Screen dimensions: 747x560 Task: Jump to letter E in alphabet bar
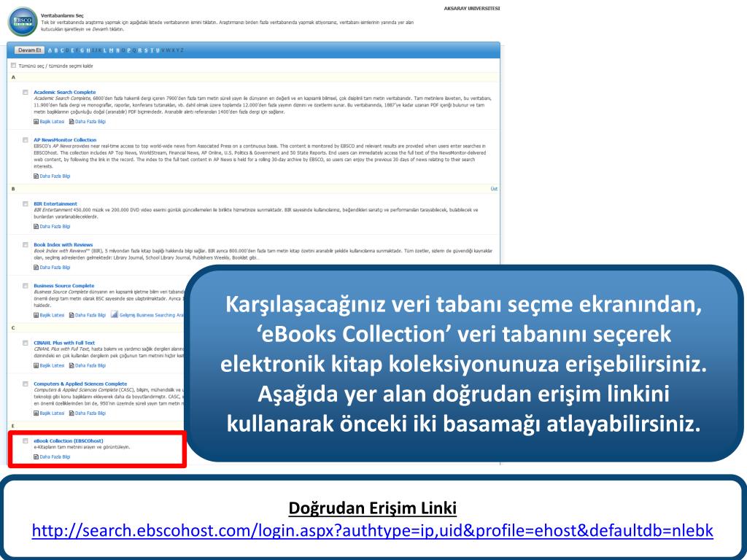(x=72, y=50)
